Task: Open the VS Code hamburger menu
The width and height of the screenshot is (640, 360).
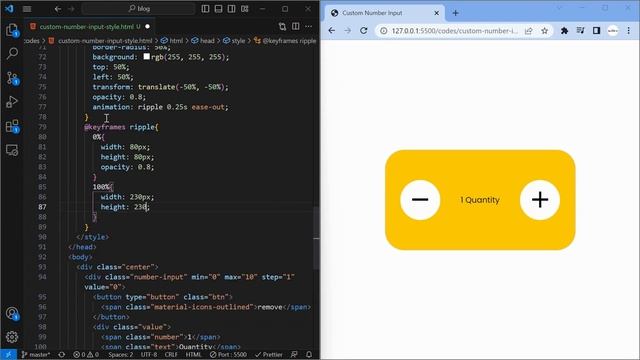Action: point(27,9)
